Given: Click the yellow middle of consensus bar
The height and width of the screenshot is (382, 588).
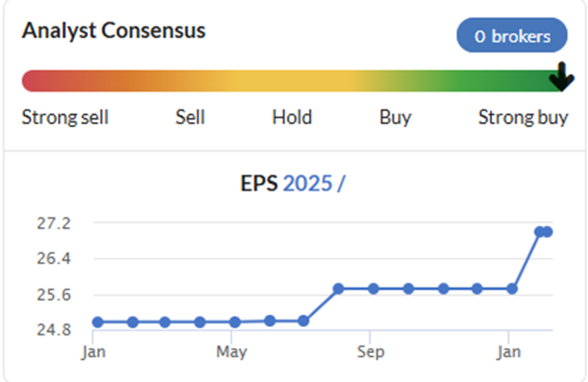Looking at the screenshot, I should tap(292, 80).
